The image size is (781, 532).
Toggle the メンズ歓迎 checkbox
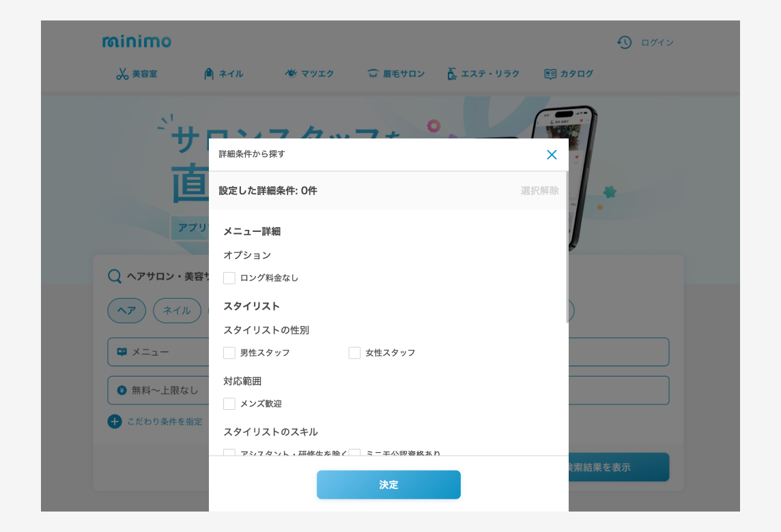pos(229,404)
